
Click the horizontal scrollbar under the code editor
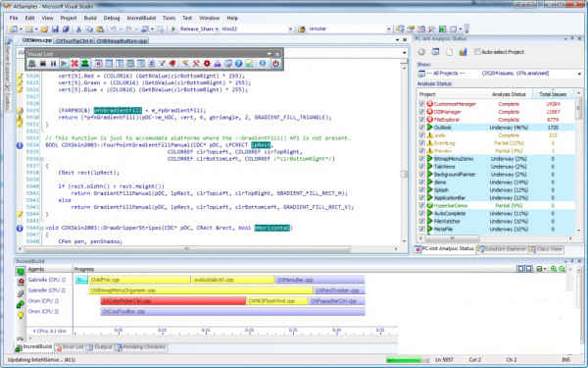(x=187, y=248)
